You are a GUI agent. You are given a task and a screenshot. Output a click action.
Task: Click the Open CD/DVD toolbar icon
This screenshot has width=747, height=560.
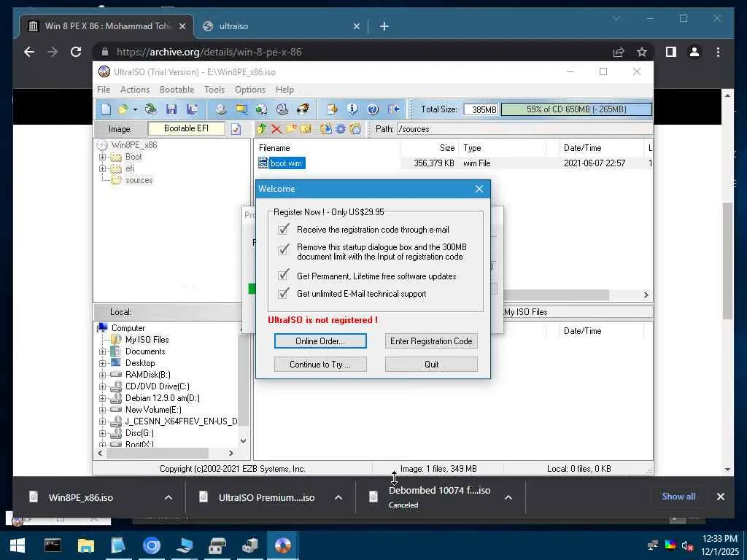(x=150, y=109)
